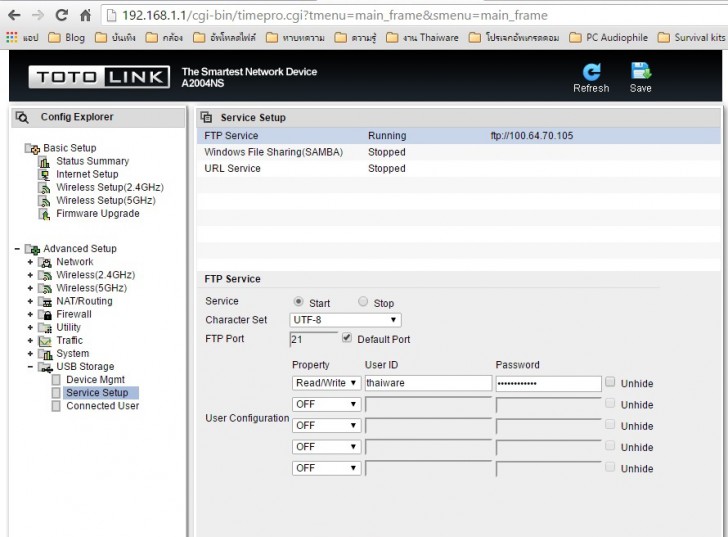728x537 pixels.
Task: Click the Utility tree icon
Action: pyautogui.click(x=45, y=328)
